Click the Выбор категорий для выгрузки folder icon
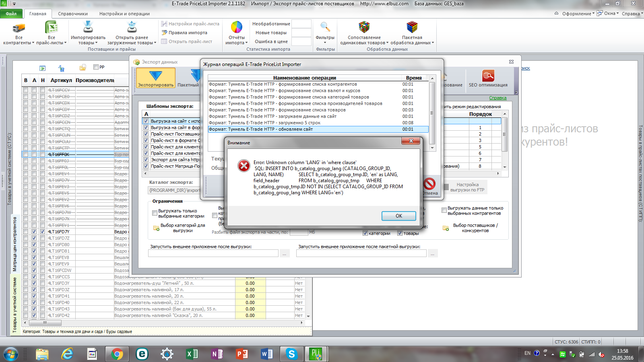Viewport: 644px width, 362px height. (156, 228)
